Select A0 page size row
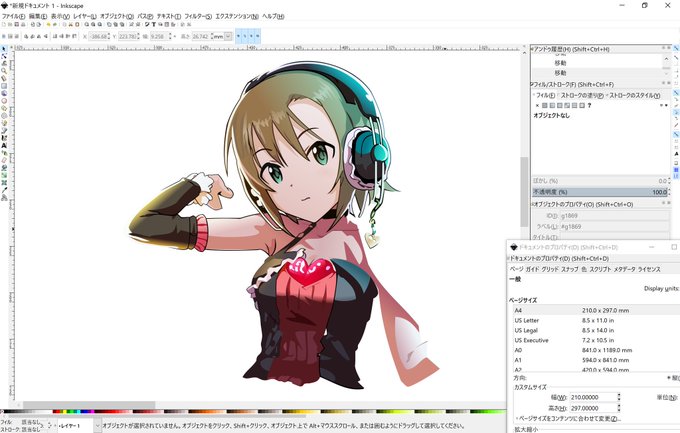 pos(596,350)
